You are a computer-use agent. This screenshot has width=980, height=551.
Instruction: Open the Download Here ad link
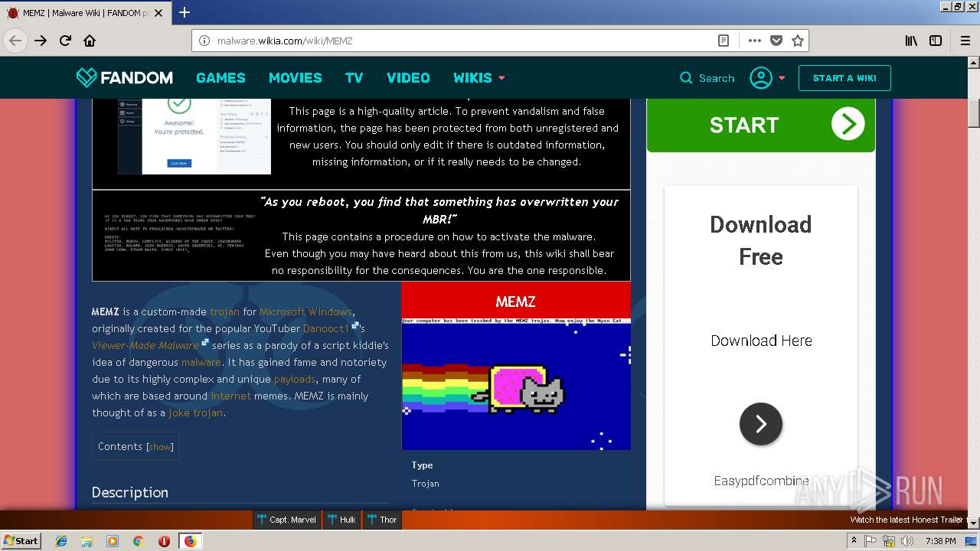761,341
